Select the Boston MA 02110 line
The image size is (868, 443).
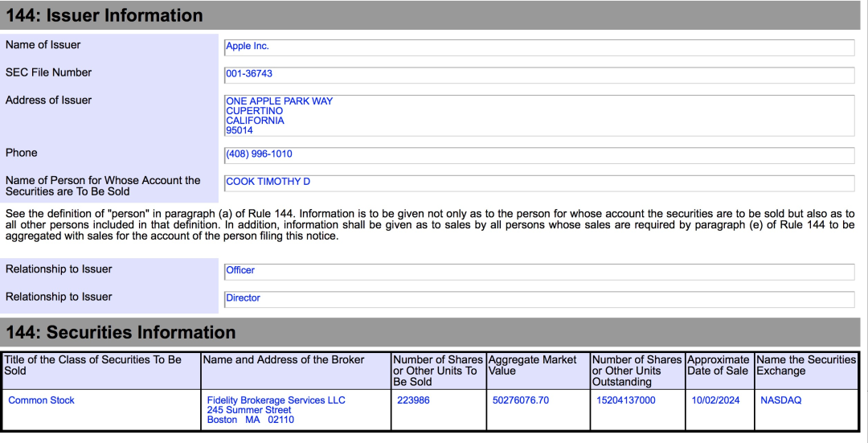tap(250, 420)
